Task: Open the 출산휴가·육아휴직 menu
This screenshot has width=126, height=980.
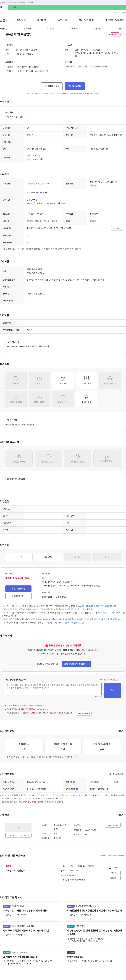Action: pyautogui.click(x=115, y=20)
